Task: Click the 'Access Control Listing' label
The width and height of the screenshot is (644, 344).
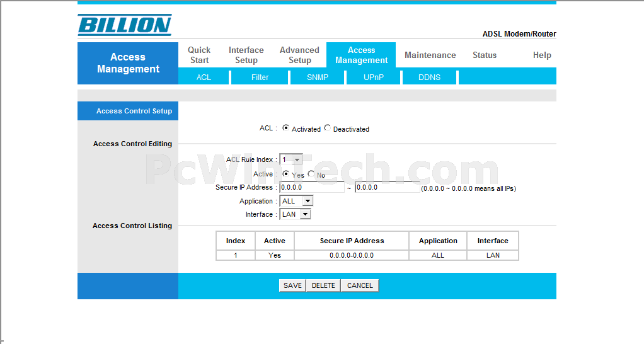Action: (132, 226)
